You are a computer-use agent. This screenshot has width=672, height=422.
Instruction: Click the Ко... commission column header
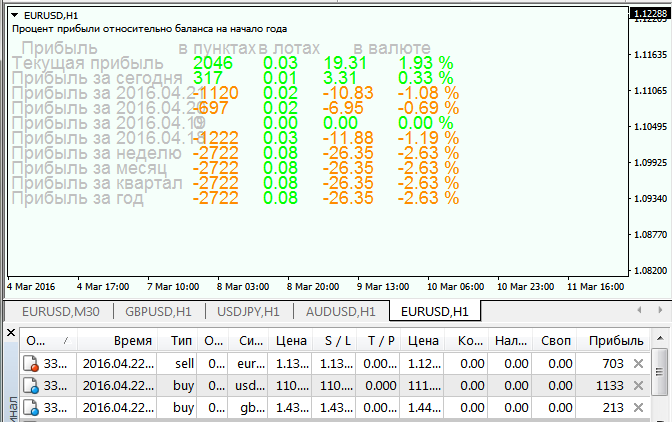(466, 341)
